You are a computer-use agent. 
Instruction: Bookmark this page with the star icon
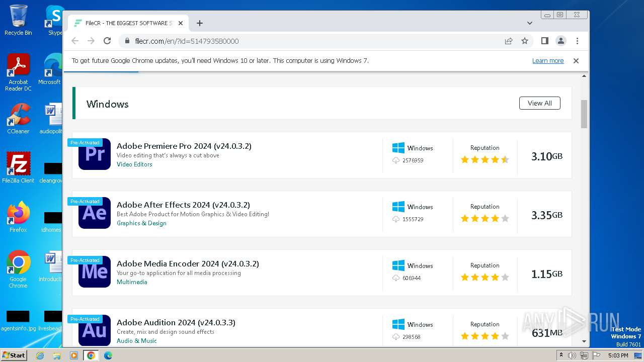click(x=525, y=41)
